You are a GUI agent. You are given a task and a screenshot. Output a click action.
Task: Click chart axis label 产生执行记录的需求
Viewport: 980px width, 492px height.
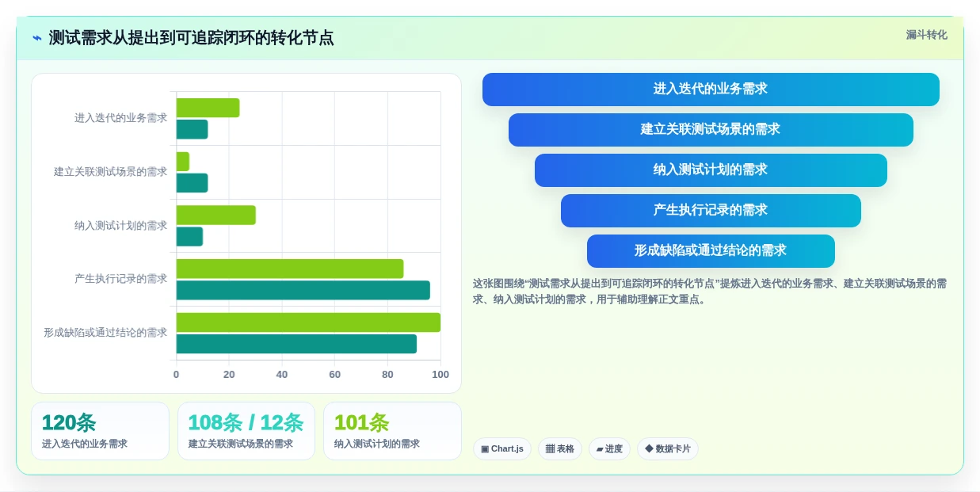coord(120,279)
